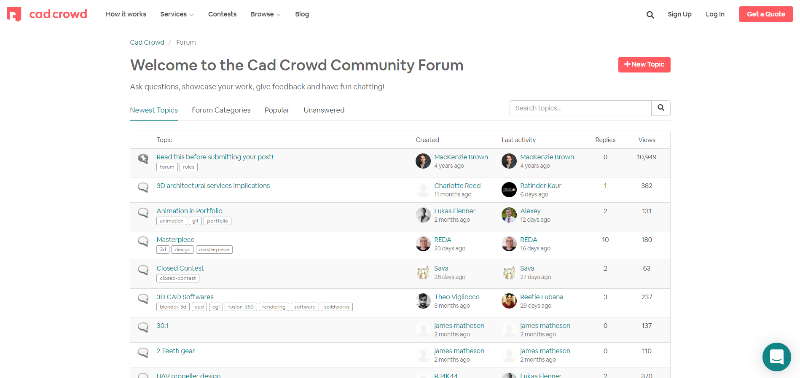800x378 pixels.
Task: Click the speech bubble beside '2 Teeth gear'
Action: click(x=143, y=352)
